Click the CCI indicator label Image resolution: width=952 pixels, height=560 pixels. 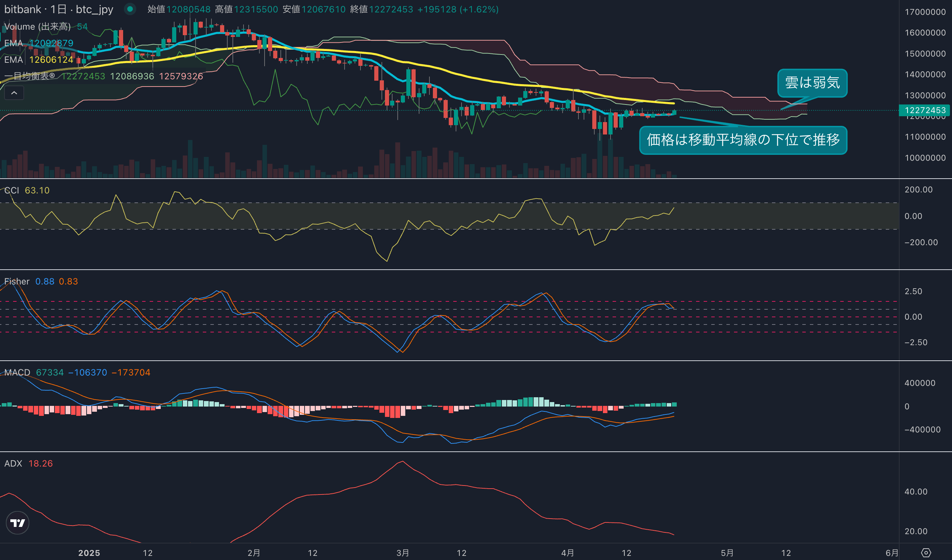coord(12,190)
